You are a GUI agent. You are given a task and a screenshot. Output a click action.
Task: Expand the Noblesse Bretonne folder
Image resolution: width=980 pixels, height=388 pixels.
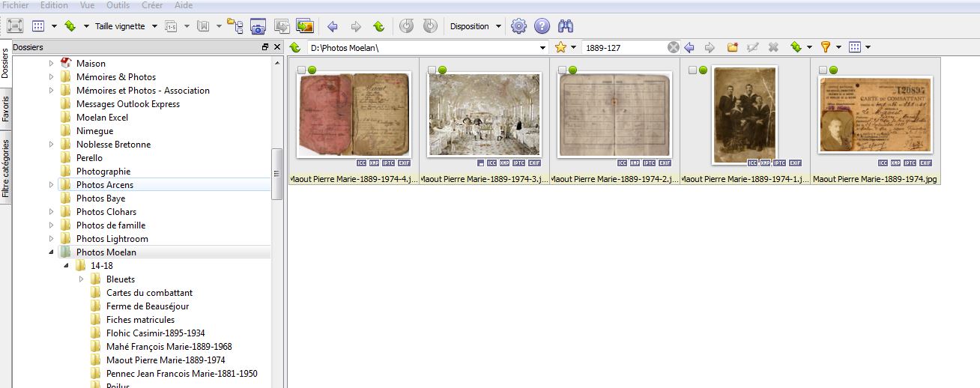(x=51, y=145)
